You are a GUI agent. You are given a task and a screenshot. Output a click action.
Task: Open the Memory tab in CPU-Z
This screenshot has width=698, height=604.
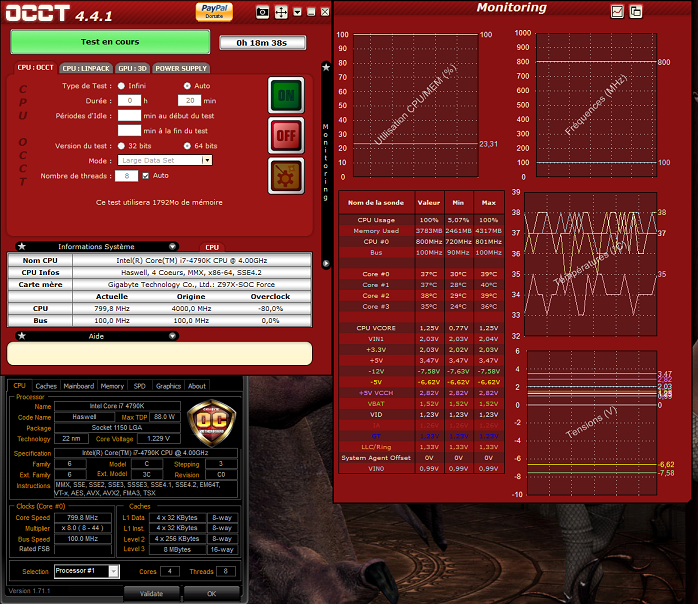coord(112,386)
